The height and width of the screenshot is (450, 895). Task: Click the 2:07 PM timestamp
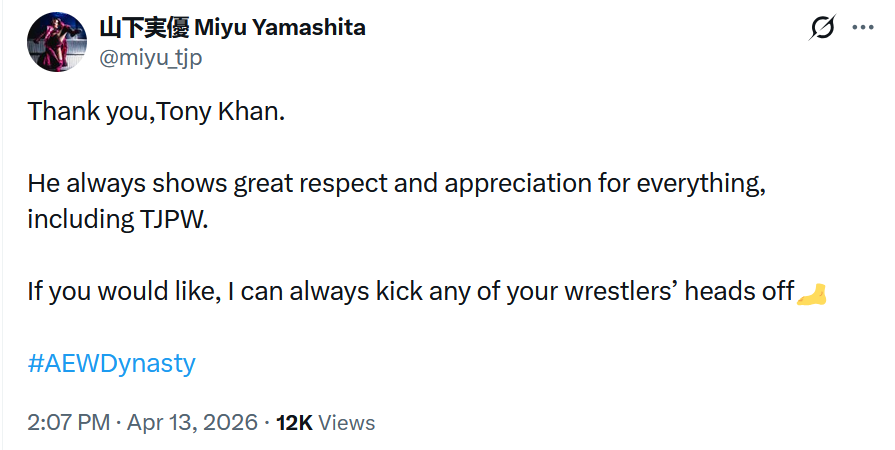[68, 423]
